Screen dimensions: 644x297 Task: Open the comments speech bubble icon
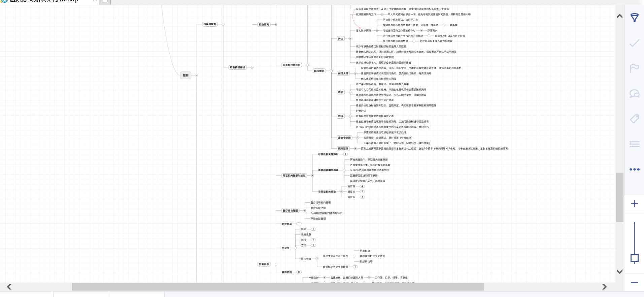634,93
